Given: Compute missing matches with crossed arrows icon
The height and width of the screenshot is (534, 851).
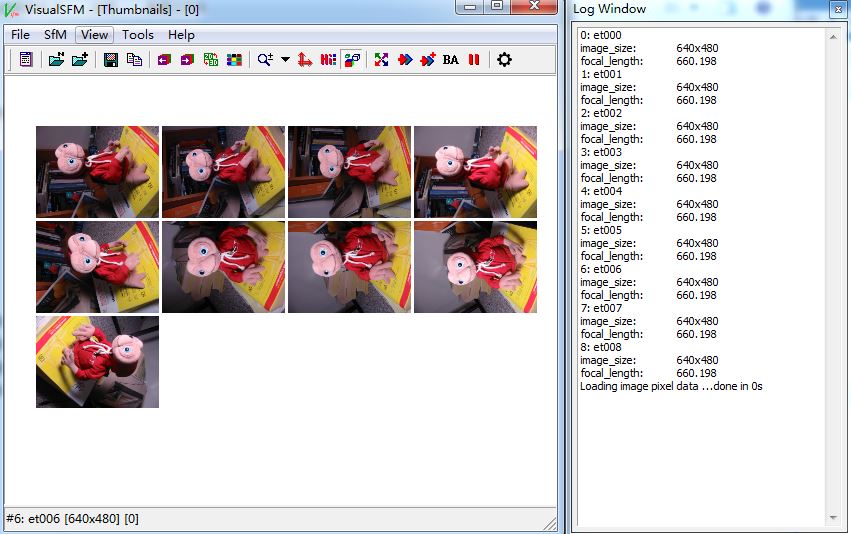Looking at the screenshot, I should pos(382,59).
